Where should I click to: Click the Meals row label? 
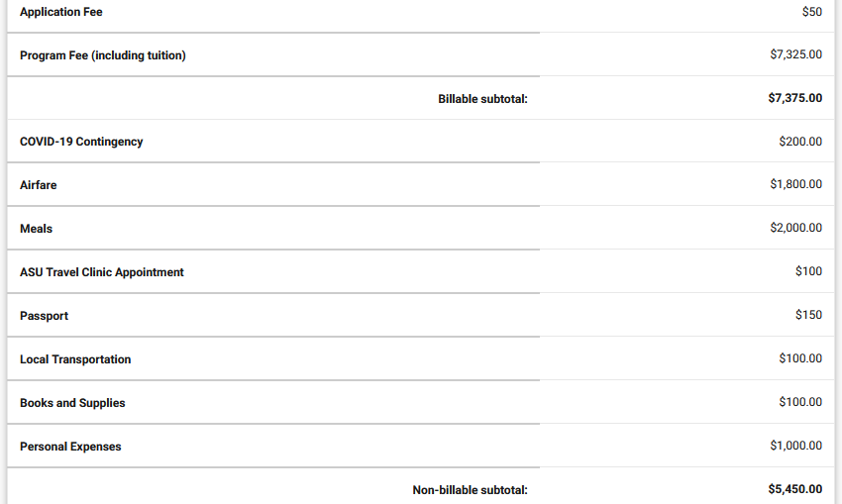(x=36, y=229)
